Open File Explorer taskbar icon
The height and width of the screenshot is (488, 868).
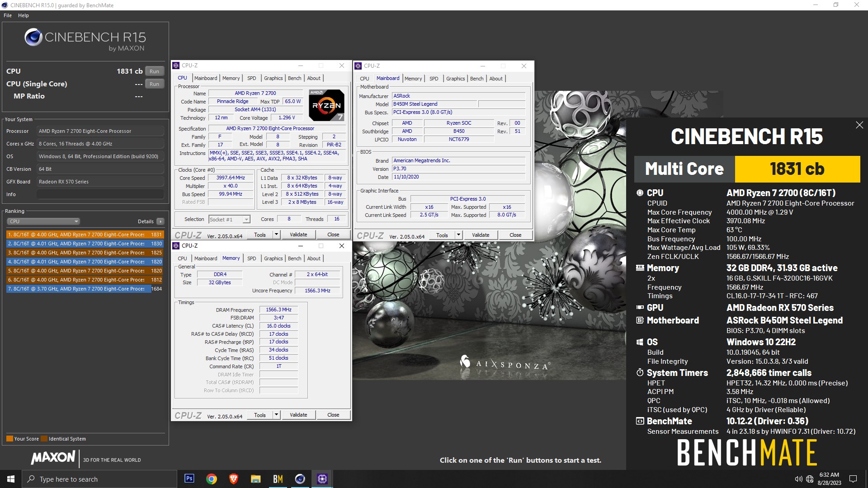[256, 479]
